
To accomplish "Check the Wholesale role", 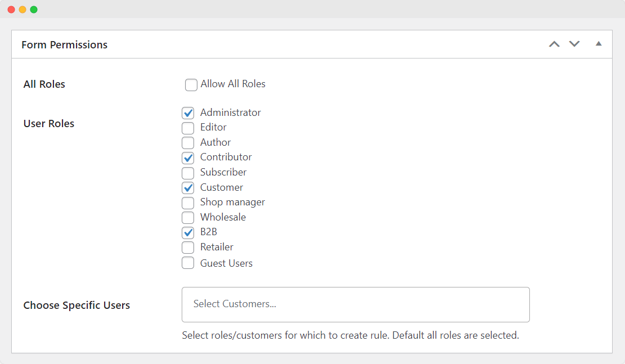I will [x=188, y=218].
